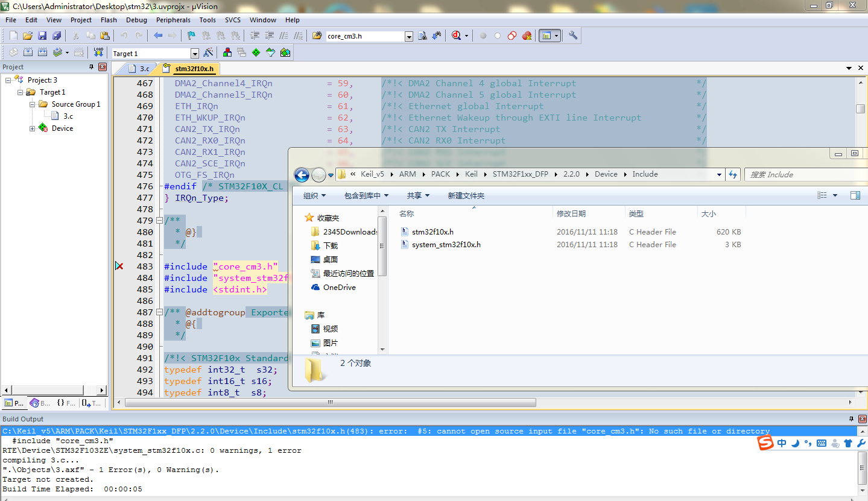
Task: Start debug session icon
Action: point(456,36)
